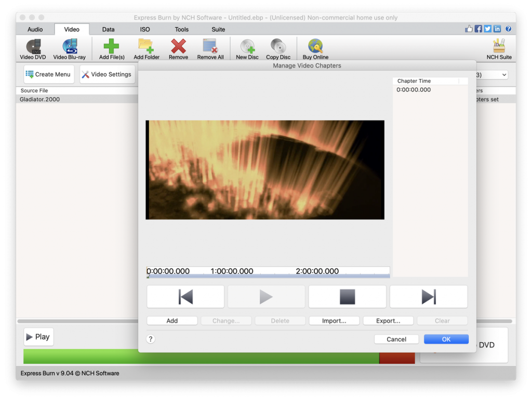Stop video playback in chapters dialog

click(x=348, y=297)
